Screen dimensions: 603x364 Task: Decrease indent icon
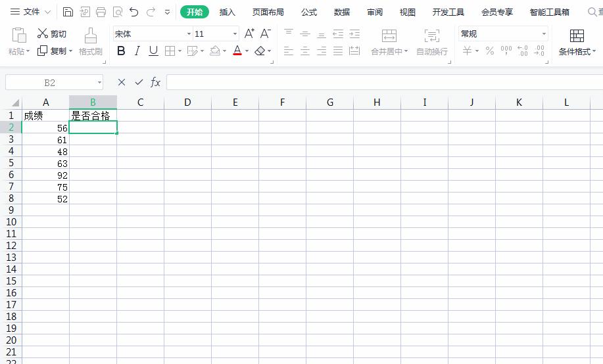(x=338, y=34)
